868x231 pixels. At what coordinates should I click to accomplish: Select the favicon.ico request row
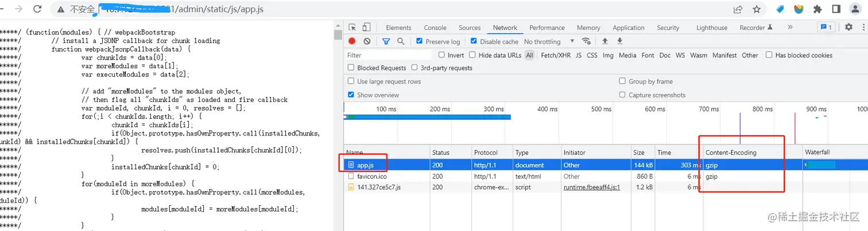pos(606,176)
